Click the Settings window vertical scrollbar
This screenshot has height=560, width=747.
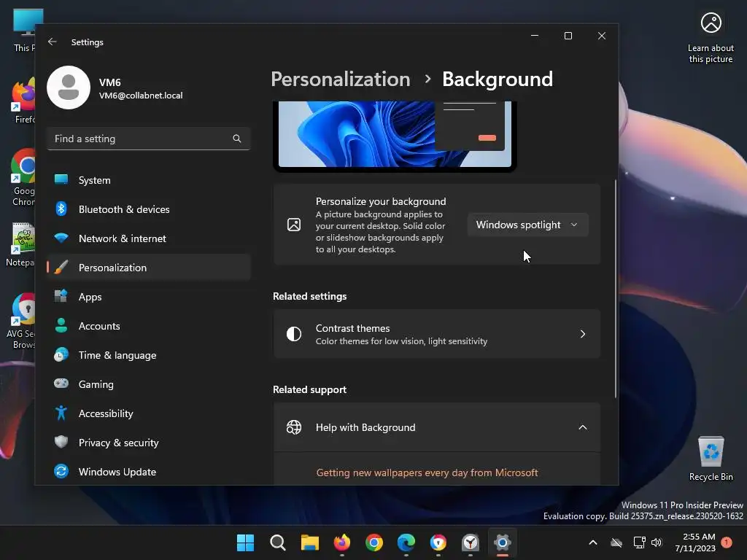pyautogui.click(x=616, y=289)
